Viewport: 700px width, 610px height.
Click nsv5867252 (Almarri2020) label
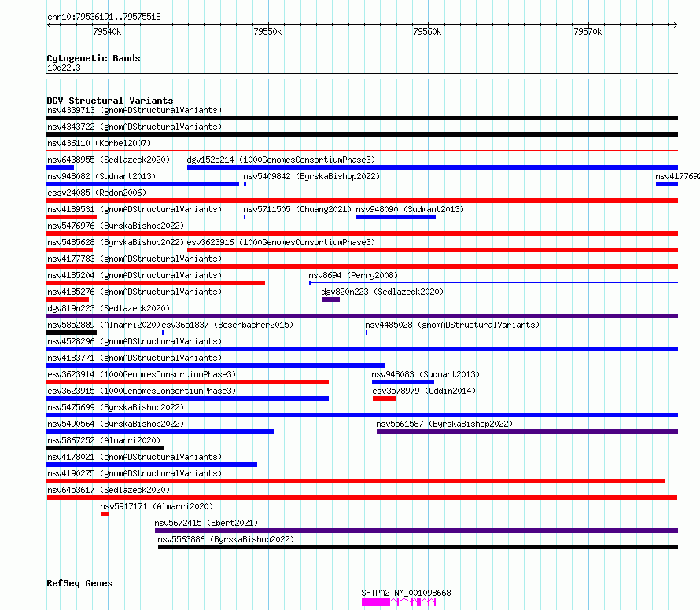(104, 440)
